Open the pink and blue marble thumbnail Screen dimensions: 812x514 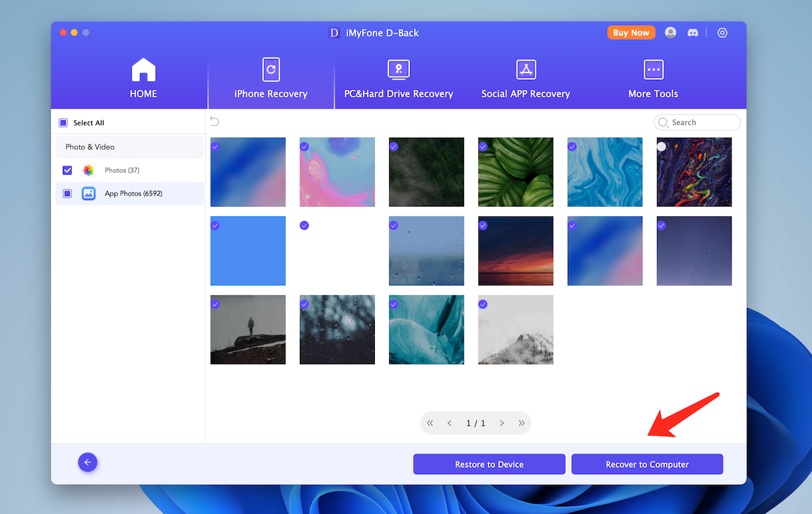point(337,172)
